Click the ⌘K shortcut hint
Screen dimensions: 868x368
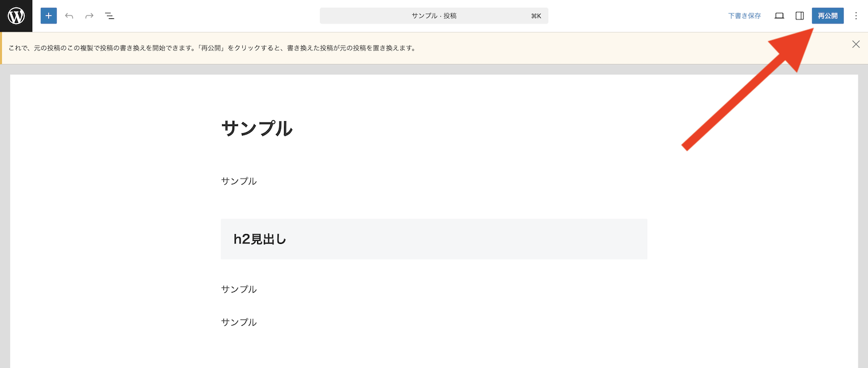pos(536,16)
